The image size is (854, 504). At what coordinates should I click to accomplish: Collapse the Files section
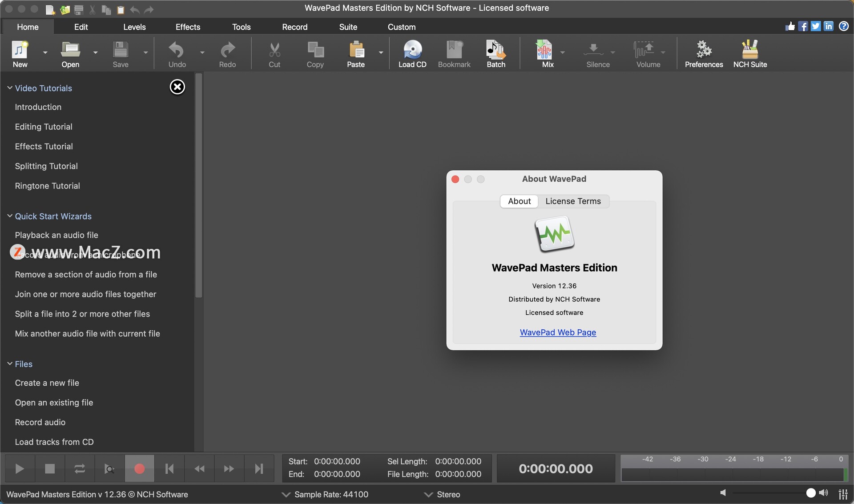[x=10, y=364]
